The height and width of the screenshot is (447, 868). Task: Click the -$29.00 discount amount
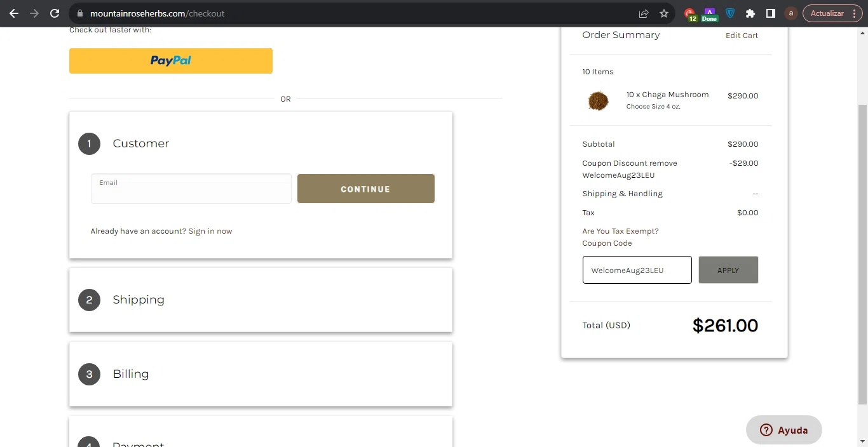(x=743, y=163)
